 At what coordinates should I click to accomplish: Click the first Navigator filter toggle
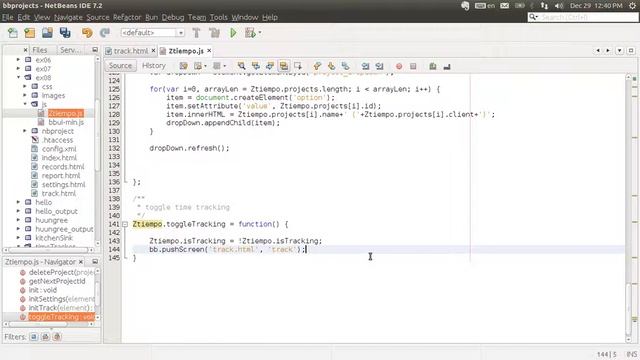click(x=33, y=337)
